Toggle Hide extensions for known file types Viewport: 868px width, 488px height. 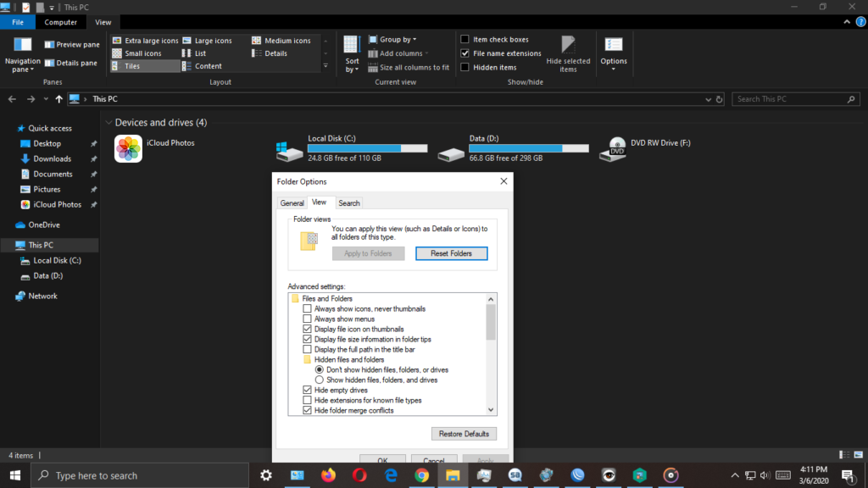click(x=308, y=401)
